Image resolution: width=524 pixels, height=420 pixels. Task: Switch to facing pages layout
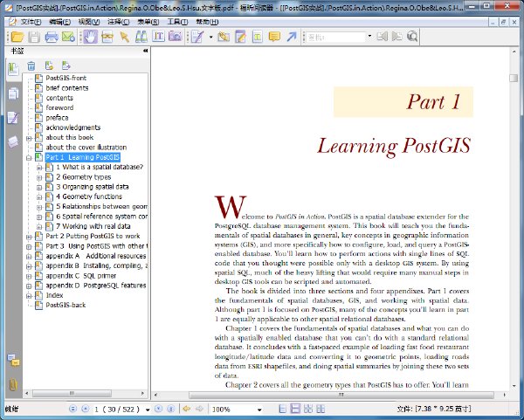[308, 409]
